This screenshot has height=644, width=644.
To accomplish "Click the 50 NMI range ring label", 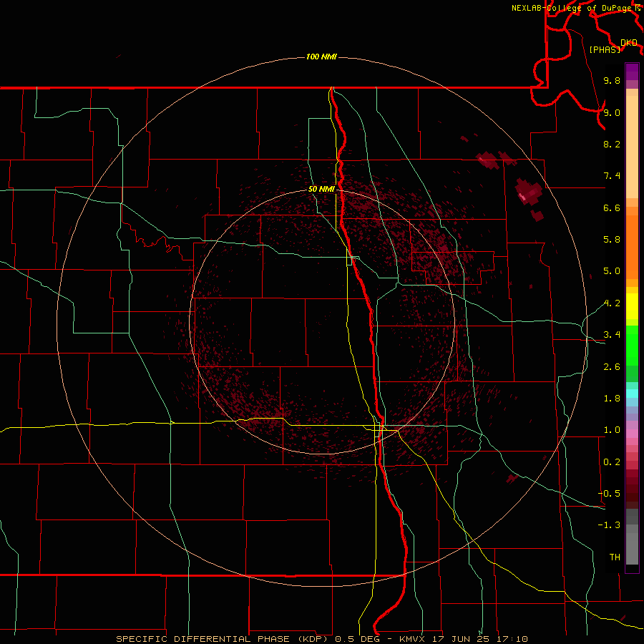I will point(321,189).
